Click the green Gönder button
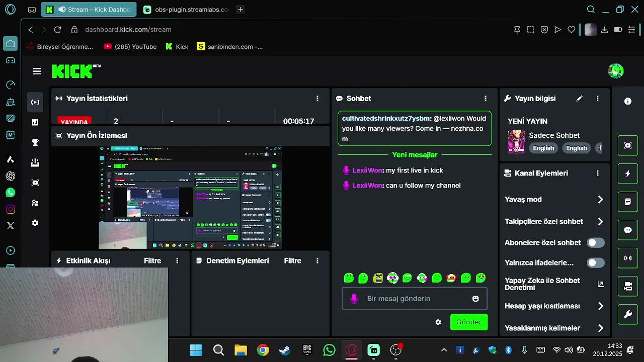The image size is (644, 362). pos(469,322)
